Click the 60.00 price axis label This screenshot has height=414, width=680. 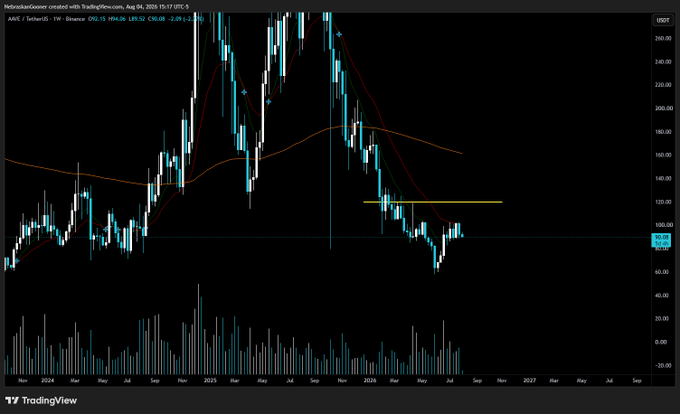[x=662, y=272]
